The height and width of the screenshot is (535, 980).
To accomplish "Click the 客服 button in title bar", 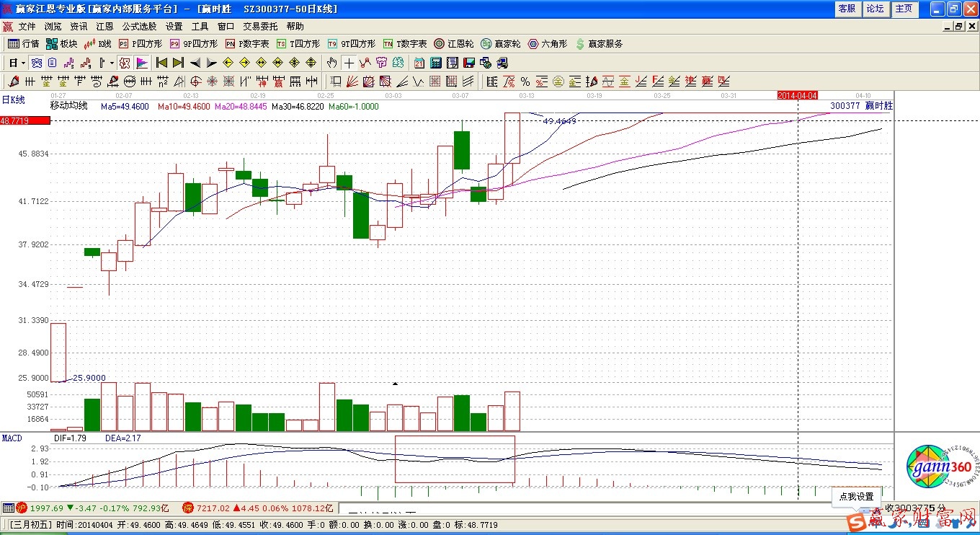I will pyautogui.click(x=847, y=9).
